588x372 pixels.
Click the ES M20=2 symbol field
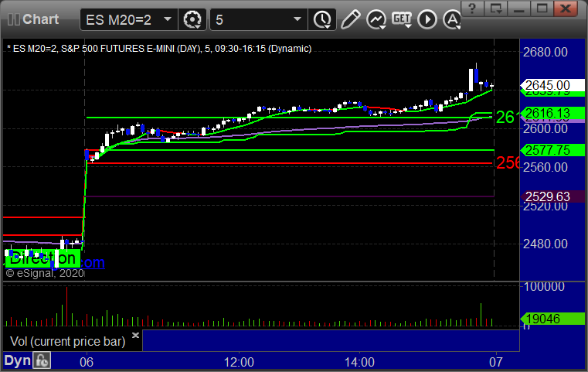[120, 19]
